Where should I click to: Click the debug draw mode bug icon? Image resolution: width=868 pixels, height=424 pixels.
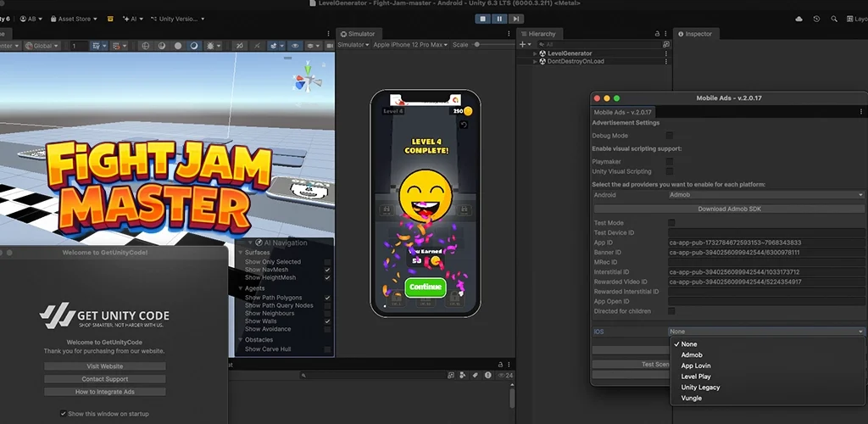click(x=210, y=46)
